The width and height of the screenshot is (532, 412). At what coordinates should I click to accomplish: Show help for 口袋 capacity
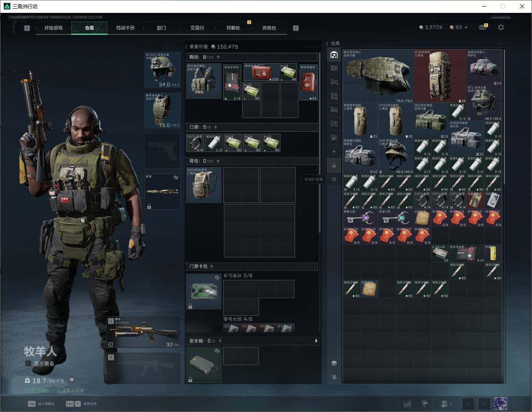(215, 127)
